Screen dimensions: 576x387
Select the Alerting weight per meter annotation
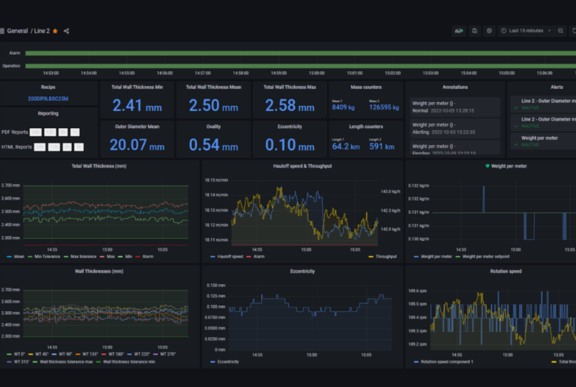[x=455, y=128]
